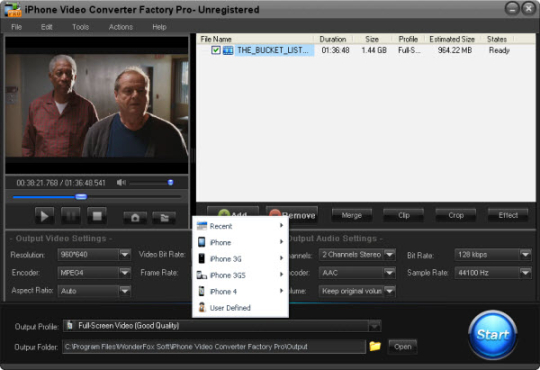Expand the Channels dropdown
540x370 pixels.
click(x=390, y=255)
